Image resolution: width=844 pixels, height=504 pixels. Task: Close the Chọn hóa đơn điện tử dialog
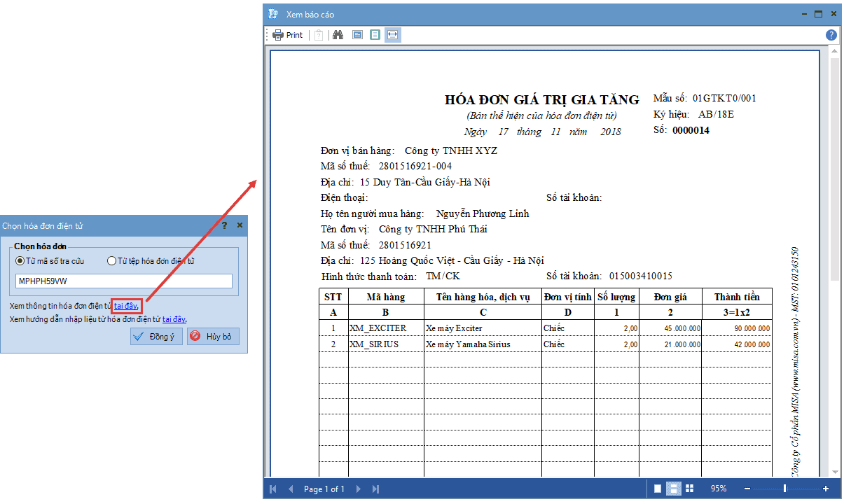click(x=240, y=225)
